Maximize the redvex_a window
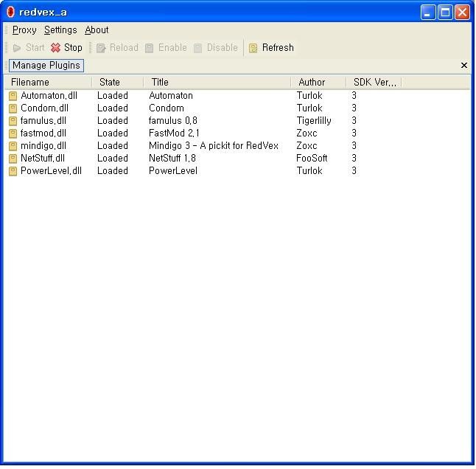The height and width of the screenshot is (469, 476). point(445,13)
